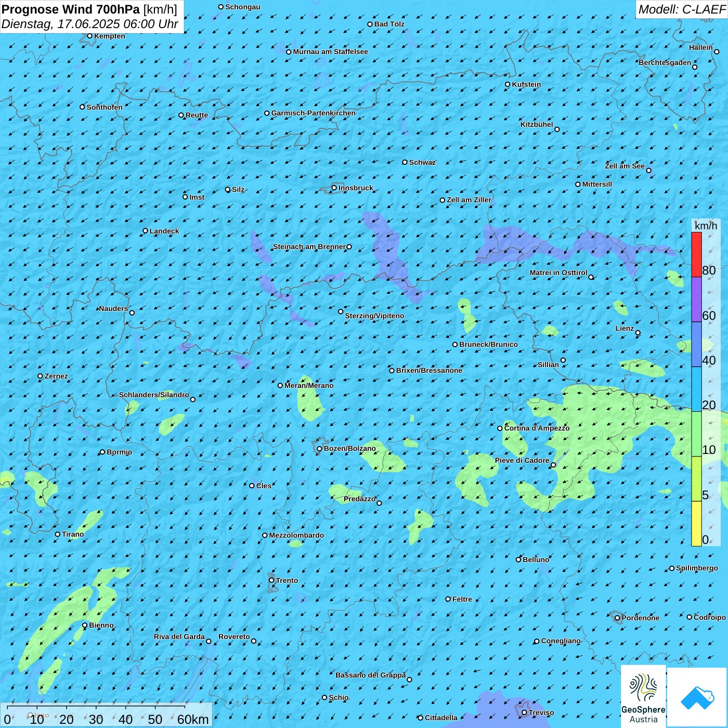This screenshot has height=728, width=728.
Task: Select the Imst city label
Action: [197, 197]
